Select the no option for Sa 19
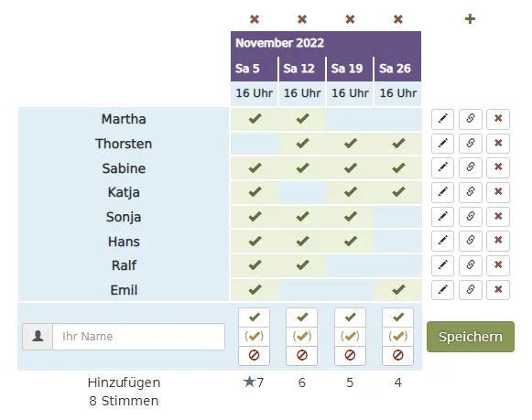The image size is (532, 420). tap(350, 355)
